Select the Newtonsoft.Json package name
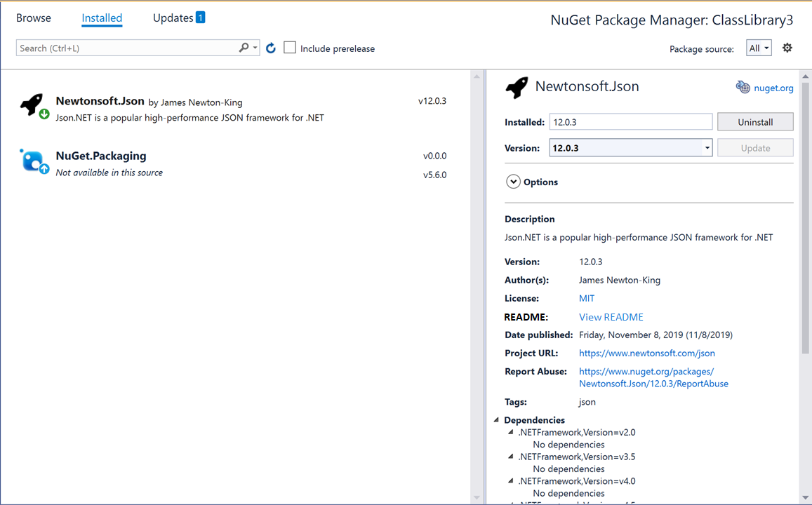Viewport: 812px width, 505px height. pos(100,101)
